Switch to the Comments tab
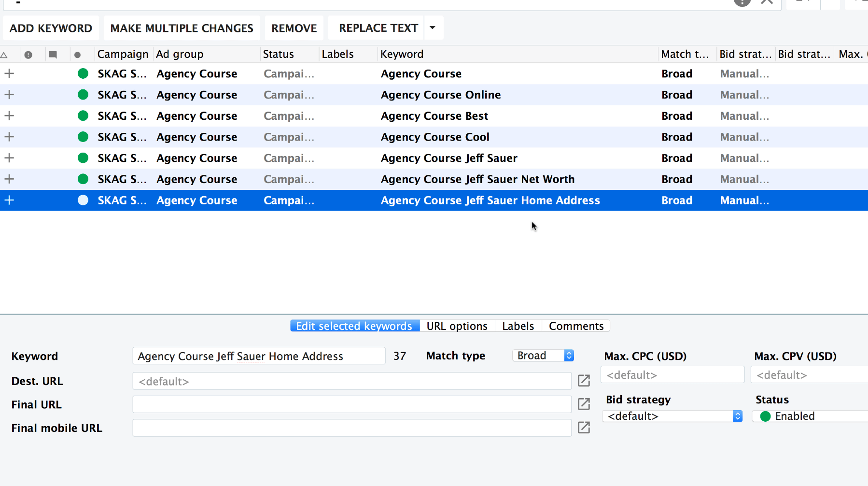The height and width of the screenshot is (486, 868). coord(576,326)
